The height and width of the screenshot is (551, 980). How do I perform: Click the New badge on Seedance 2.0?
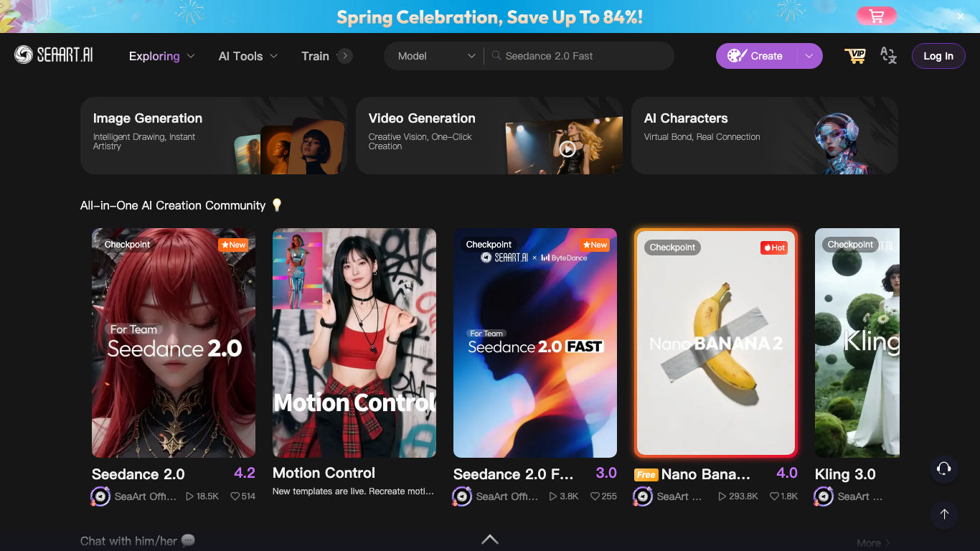tap(233, 245)
